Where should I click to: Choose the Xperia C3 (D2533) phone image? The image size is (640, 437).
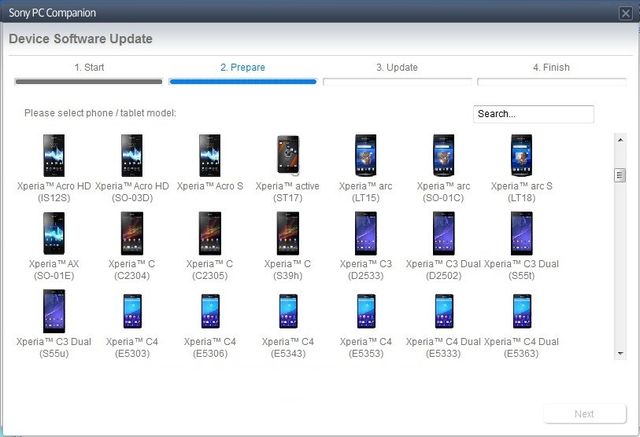pos(366,233)
